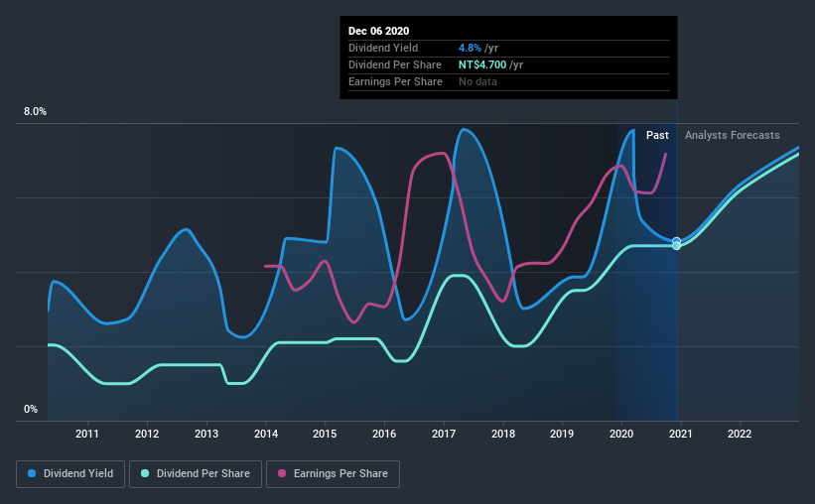Click the 4.8% Dividend Yield tooltip value
The width and height of the screenshot is (815, 504).
pyautogui.click(x=470, y=48)
